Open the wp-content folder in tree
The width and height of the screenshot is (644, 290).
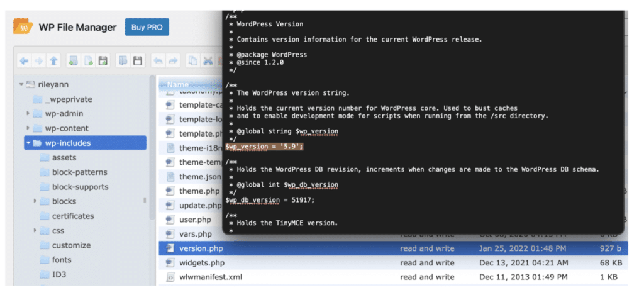tap(67, 128)
